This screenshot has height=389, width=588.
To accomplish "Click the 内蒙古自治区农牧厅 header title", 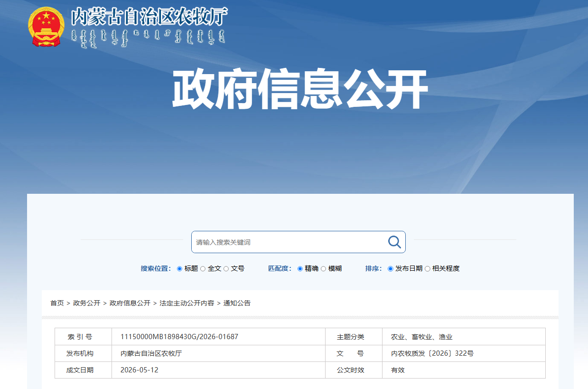I will (x=149, y=17).
